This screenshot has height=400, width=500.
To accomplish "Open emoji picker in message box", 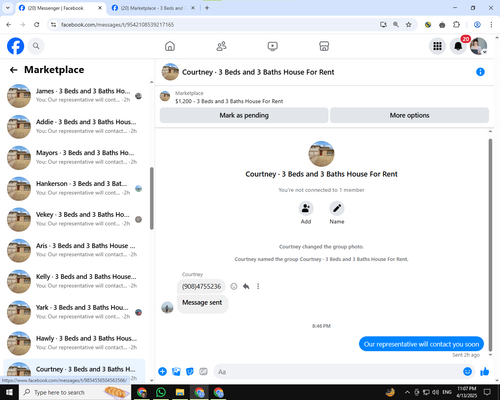I will [x=467, y=371].
